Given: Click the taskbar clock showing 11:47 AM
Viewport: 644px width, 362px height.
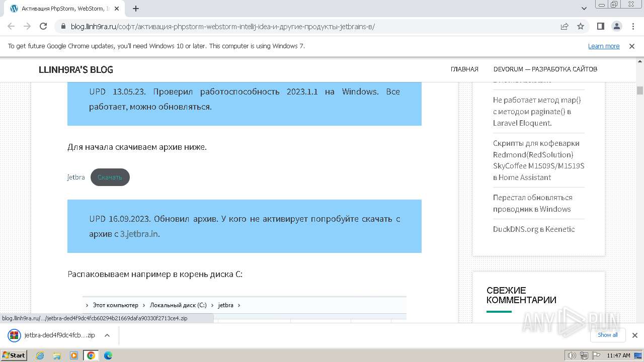Looking at the screenshot, I should pyautogui.click(x=619, y=355).
